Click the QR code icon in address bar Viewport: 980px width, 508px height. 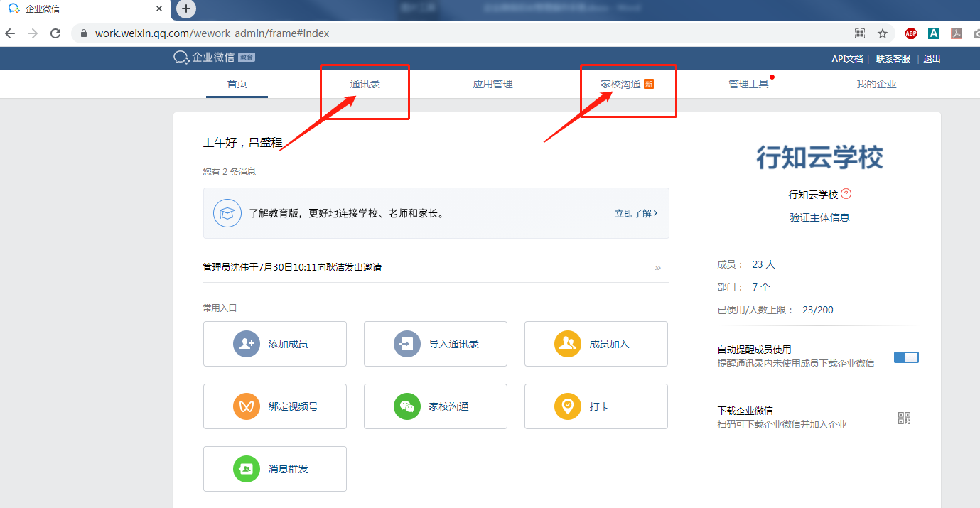click(860, 33)
